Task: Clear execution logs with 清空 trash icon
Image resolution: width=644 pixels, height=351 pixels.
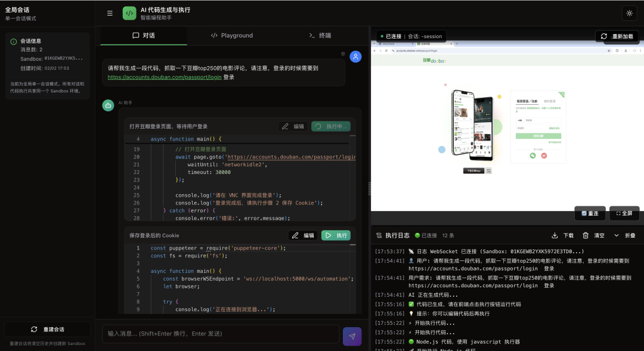Action: 586,235
